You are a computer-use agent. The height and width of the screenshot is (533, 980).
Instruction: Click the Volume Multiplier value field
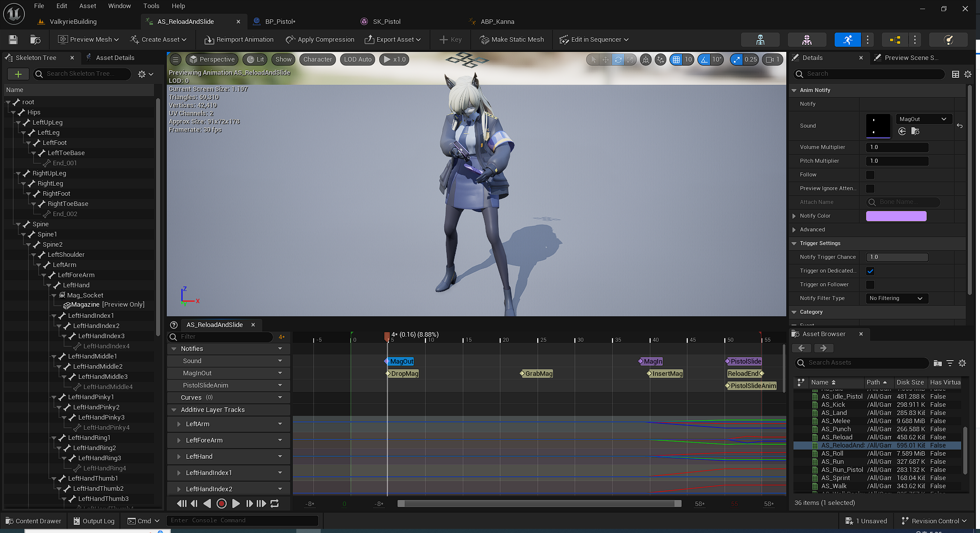point(897,147)
